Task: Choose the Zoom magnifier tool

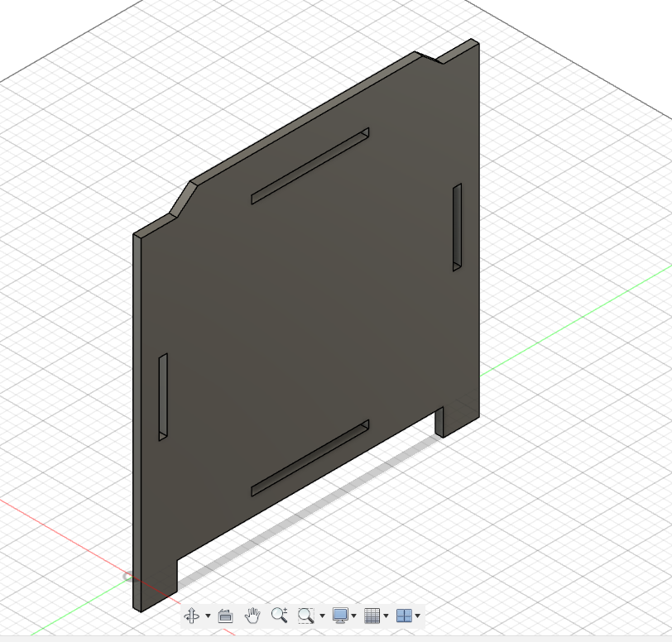Action: point(280,616)
